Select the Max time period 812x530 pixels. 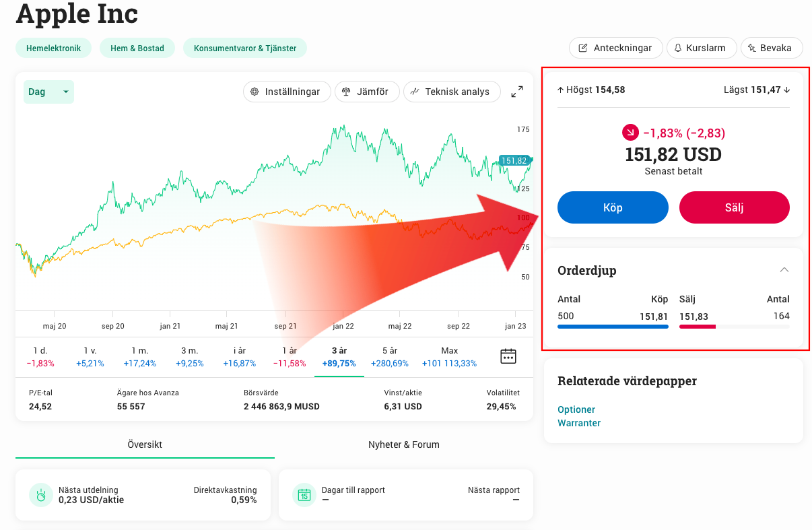tap(449, 356)
